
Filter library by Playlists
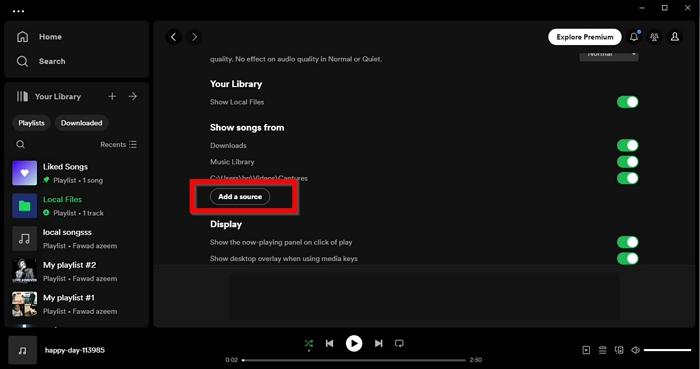click(31, 123)
